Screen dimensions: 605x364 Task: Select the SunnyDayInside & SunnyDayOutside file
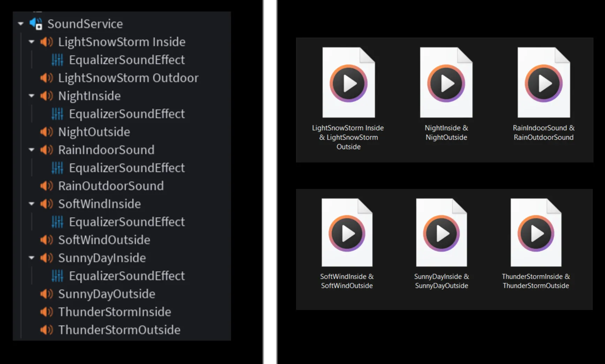click(x=441, y=234)
